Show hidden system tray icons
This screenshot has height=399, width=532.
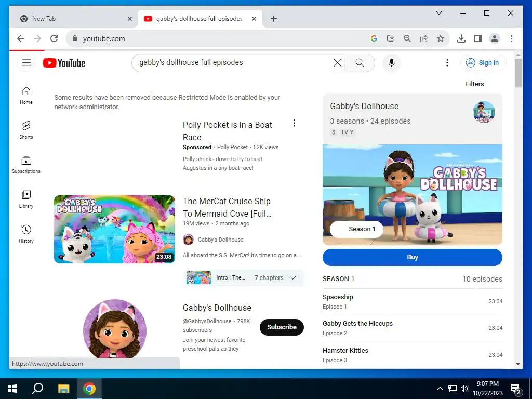440,389
